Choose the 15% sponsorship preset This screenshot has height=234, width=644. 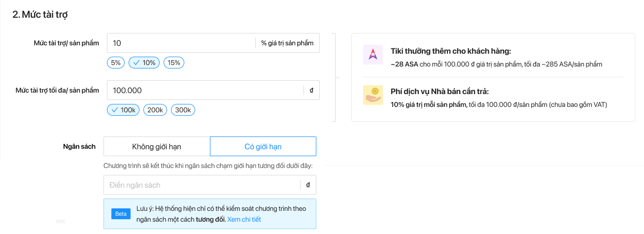[174, 63]
